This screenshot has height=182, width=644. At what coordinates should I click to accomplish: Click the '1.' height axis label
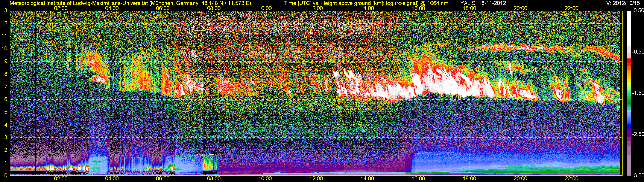(x=6, y=163)
